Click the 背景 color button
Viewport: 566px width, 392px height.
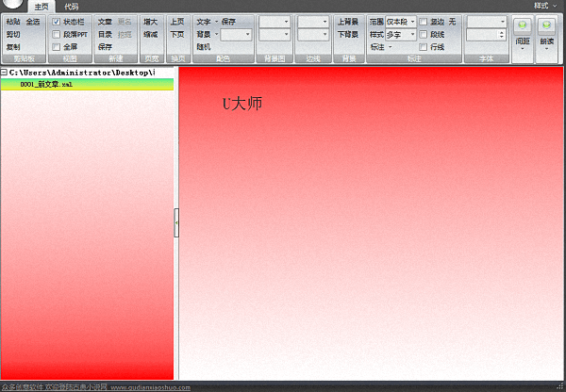[x=204, y=35]
